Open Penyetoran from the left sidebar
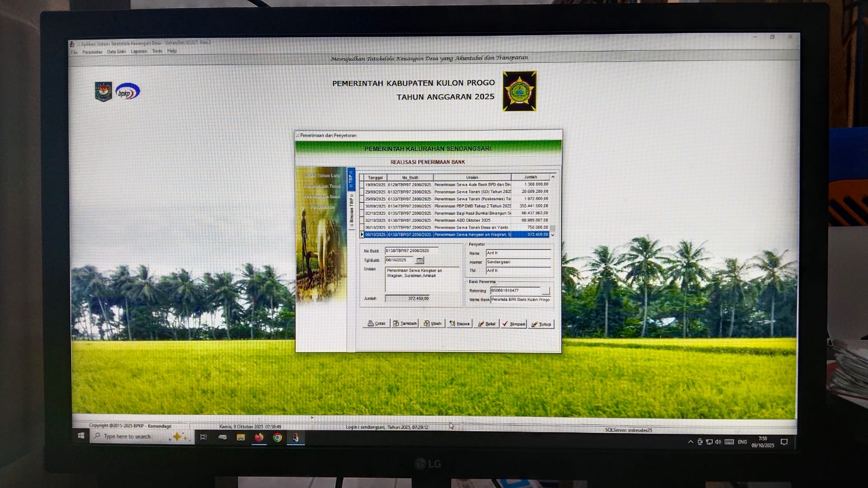This screenshot has height=488, width=868. tap(322, 207)
